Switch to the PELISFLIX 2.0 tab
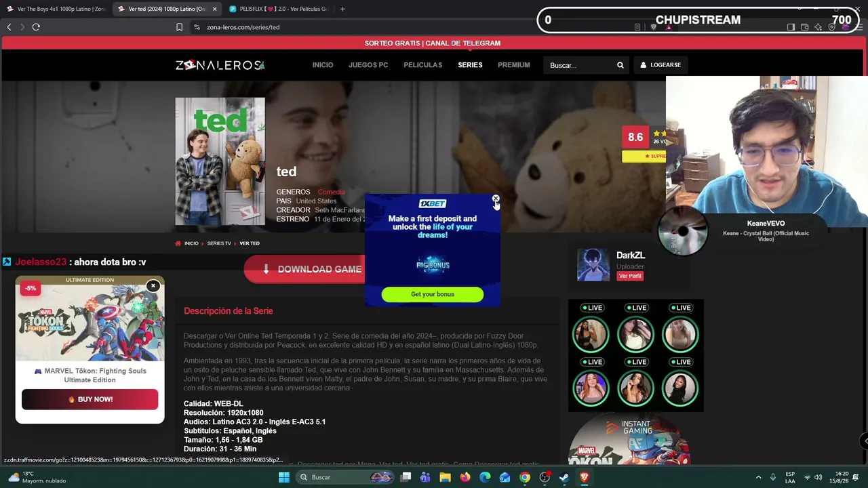Screen dimensions: 868x488 point(279,9)
